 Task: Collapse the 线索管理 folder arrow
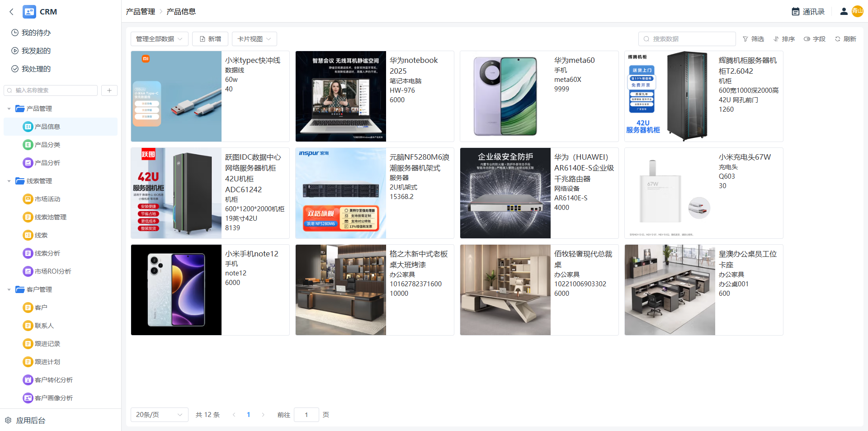pos(9,181)
